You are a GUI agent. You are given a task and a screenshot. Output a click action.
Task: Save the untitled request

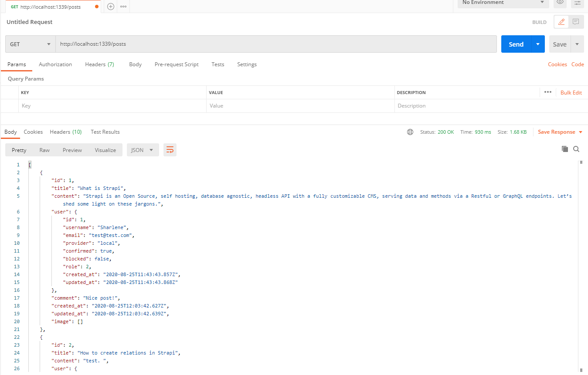coord(560,44)
